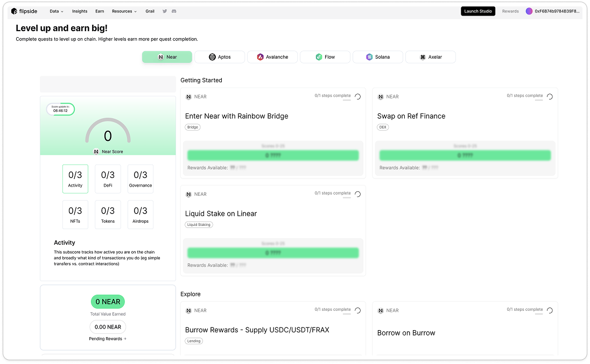The height and width of the screenshot is (364, 590).
Task: Select the Airdrops 0/3 subscore tile
Action: 141,215
